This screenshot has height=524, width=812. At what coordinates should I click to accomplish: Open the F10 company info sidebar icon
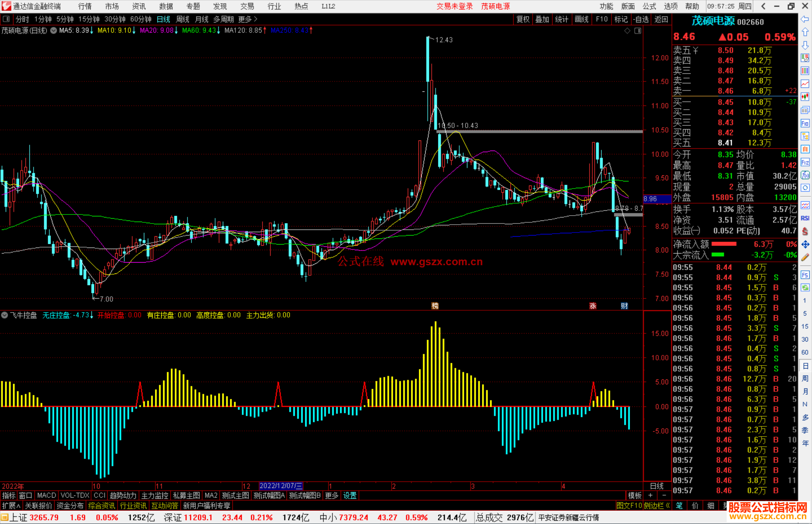[805, 124]
